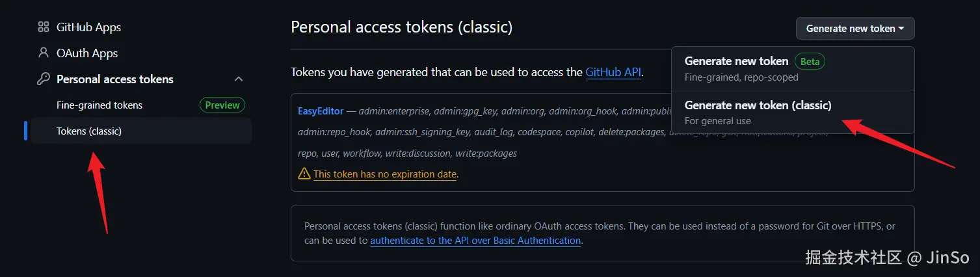This screenshot has width=980, height=277.
Task: Follow the authenticate to the API link
Action: coord(475,241)
